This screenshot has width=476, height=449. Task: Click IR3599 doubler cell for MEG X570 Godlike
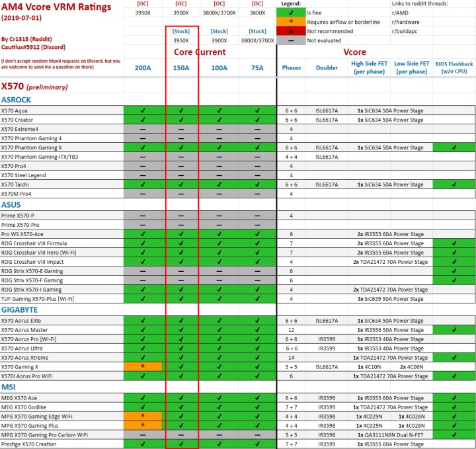point(327,407)
